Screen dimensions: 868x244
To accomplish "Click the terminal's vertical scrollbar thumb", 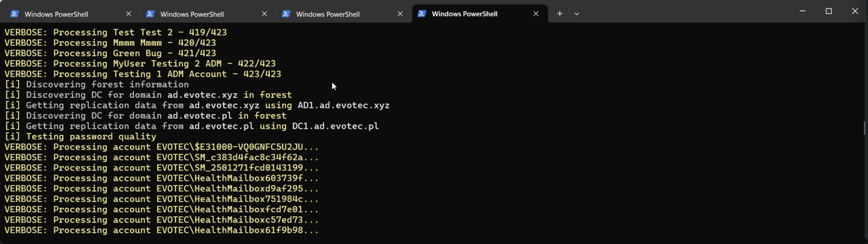I will pyautogui.click(x=865, y=128).
